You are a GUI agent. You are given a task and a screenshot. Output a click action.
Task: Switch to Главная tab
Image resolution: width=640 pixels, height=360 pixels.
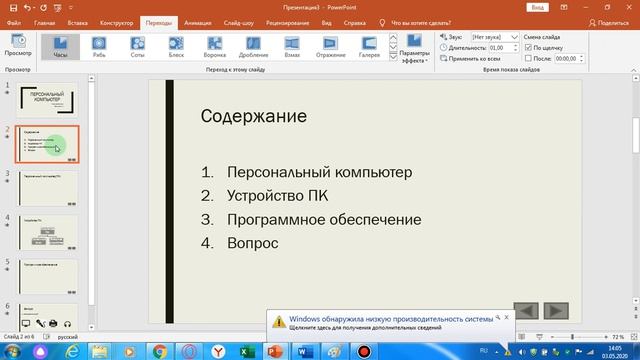(44, 23)
